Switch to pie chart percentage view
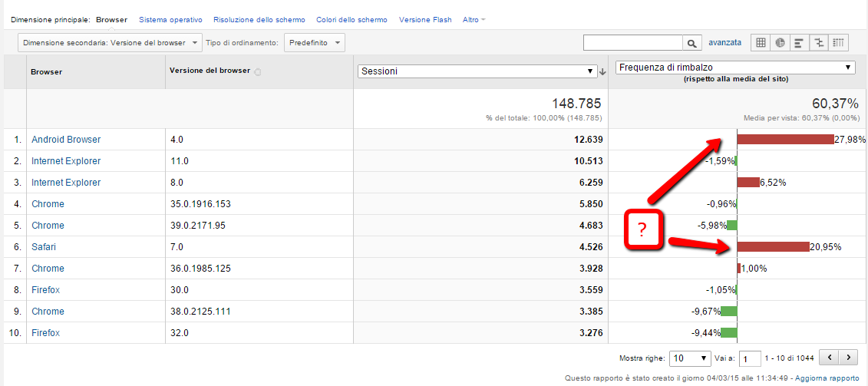868x386 pixels. [781, 43]
